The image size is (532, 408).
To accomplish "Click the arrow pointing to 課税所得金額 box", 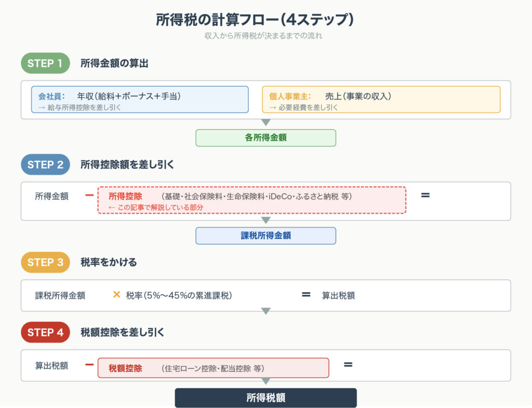I will [266, 220].
